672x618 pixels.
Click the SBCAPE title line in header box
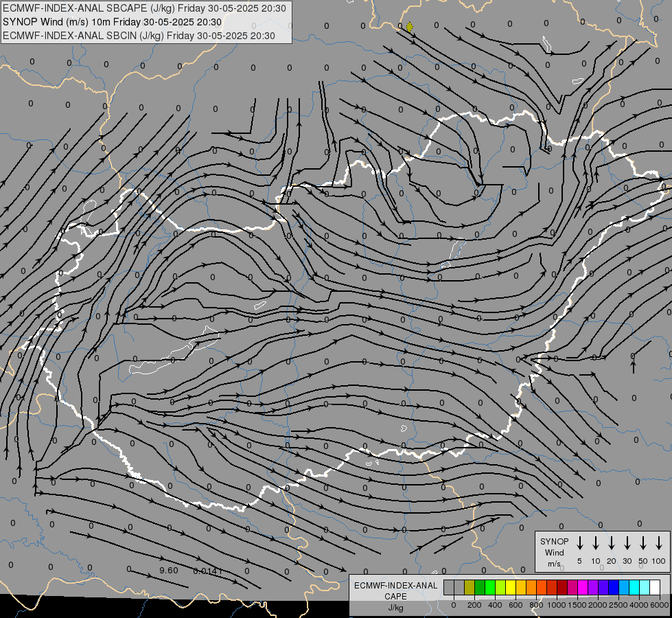point(144,8)
